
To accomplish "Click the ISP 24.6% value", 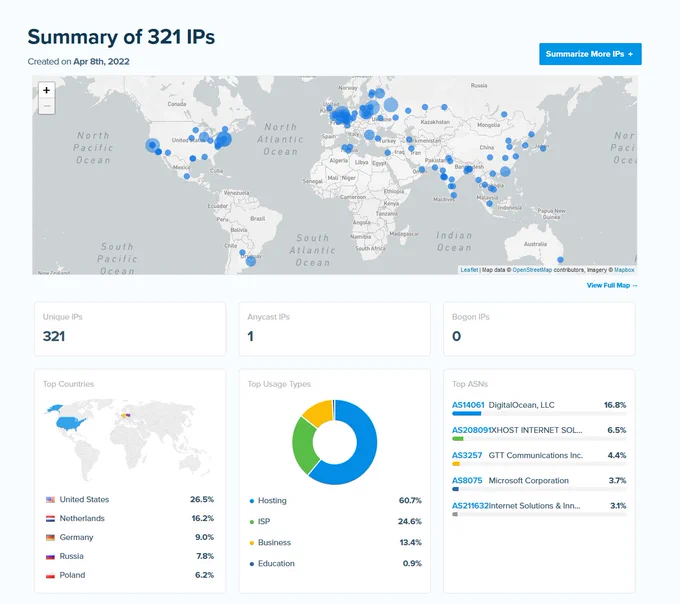I will pyautogui.click(x=410, y=522).
